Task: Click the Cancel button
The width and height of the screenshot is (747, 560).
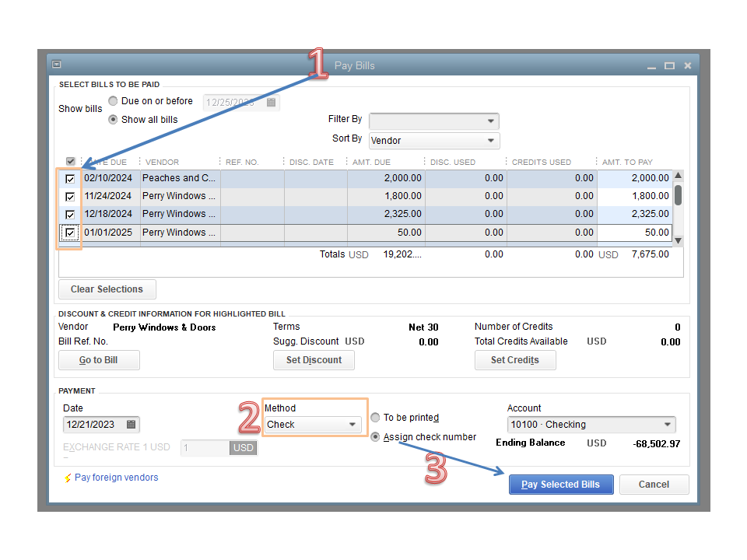Action: coord(654,485)
